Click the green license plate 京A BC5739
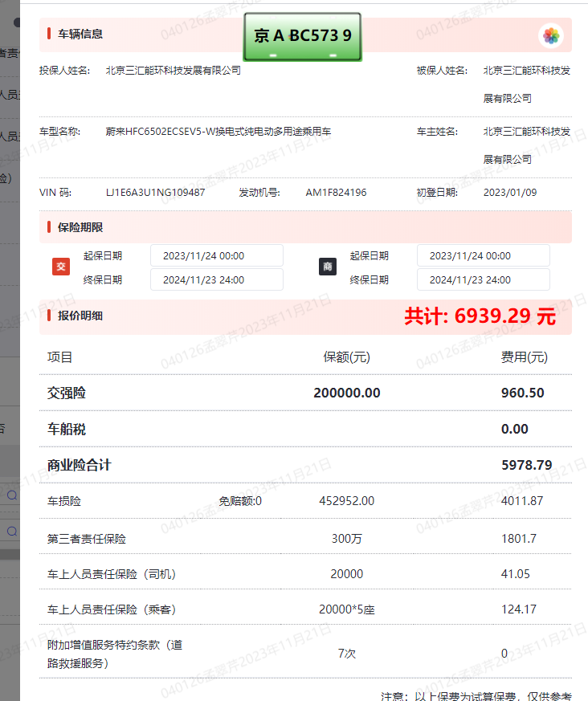Screen dimensions: 588x701 pos(303,36)
